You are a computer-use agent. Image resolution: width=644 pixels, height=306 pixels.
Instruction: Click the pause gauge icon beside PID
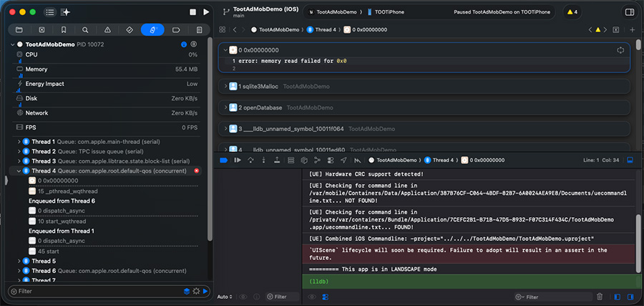194,44
